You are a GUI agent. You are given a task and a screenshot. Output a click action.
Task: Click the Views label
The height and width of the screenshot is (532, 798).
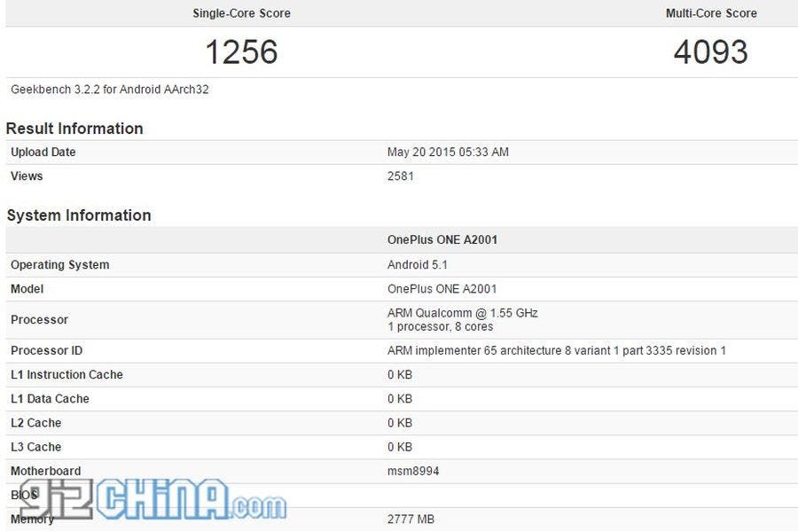point(27,176)
